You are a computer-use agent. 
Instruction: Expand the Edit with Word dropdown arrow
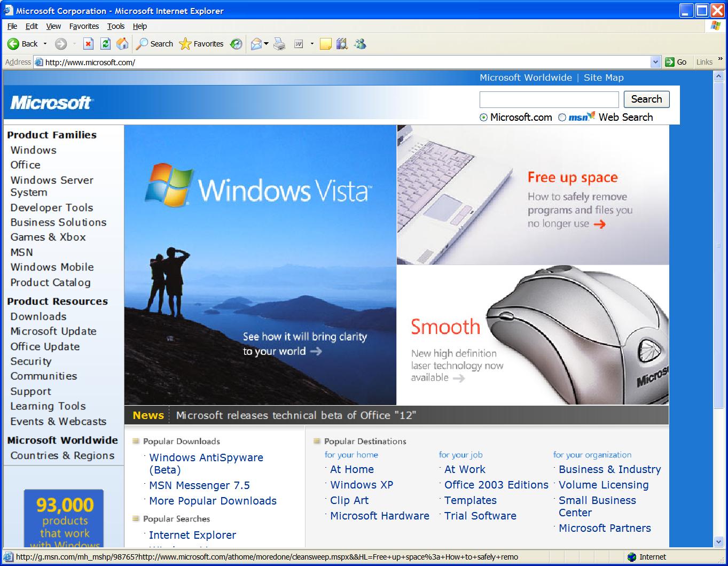point(312,44)
